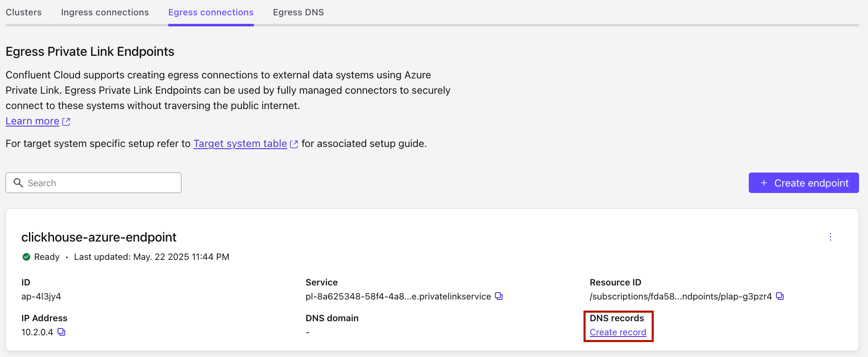Click the plus icon on Create endpoint
Viewport: 868px width, 357px height.
pos(764,183)
